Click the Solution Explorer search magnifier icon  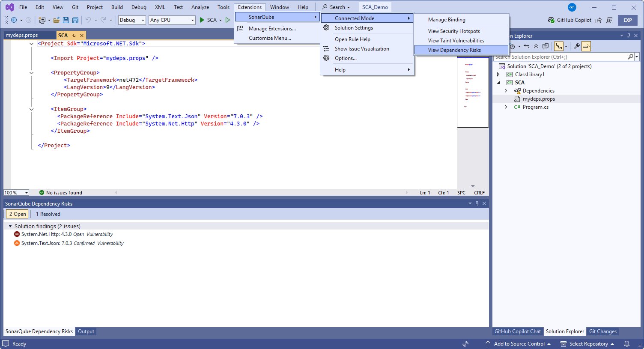[x=630, y=57]
